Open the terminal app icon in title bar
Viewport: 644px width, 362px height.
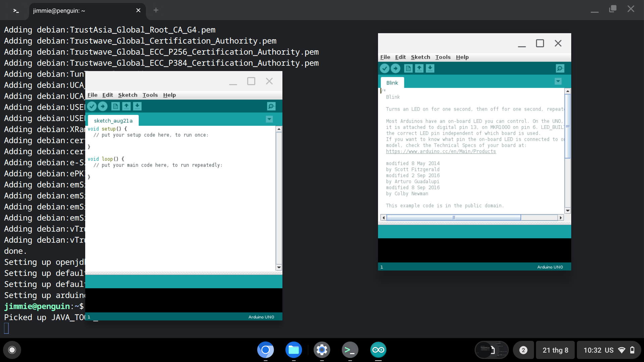click(16, 11)
